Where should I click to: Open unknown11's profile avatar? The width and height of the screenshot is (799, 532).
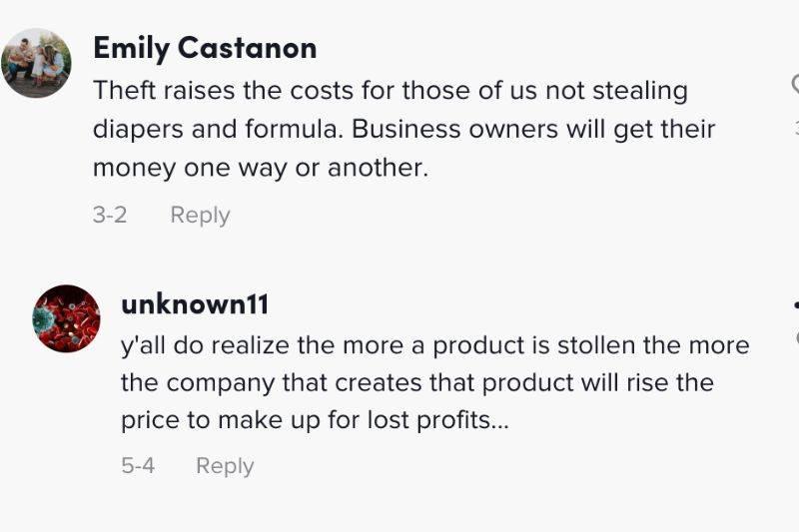[x=67, y=318]
